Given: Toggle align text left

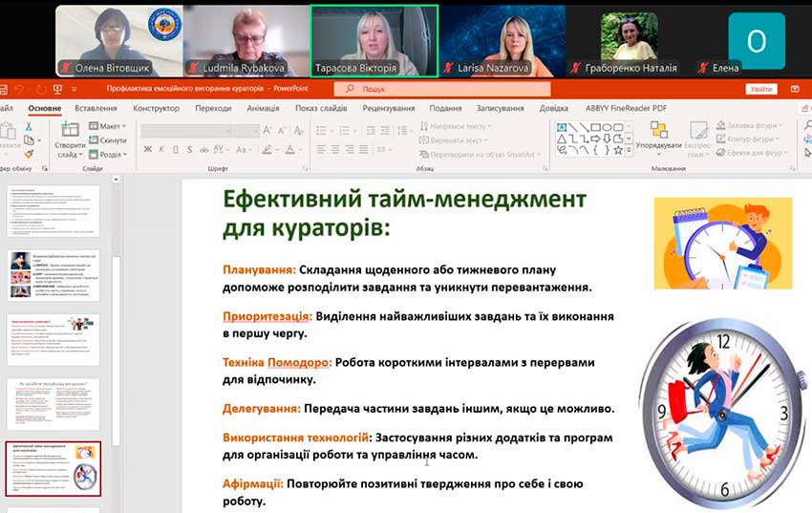Looking at the screenshot, I should [x=321, y=150].
